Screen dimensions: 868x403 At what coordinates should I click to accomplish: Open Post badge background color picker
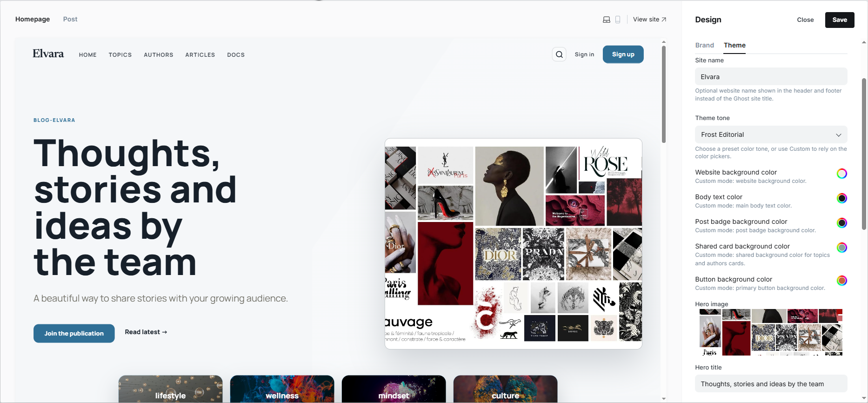click(x=842, y=223)
